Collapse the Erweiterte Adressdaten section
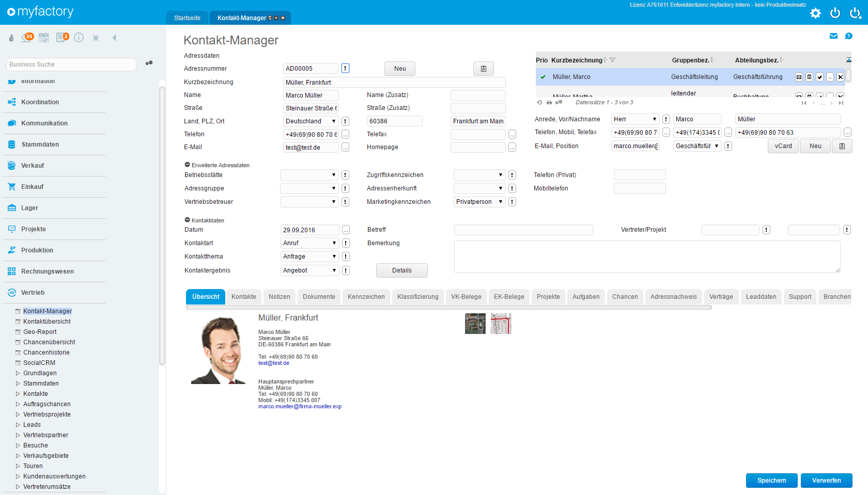 [187, 165]
